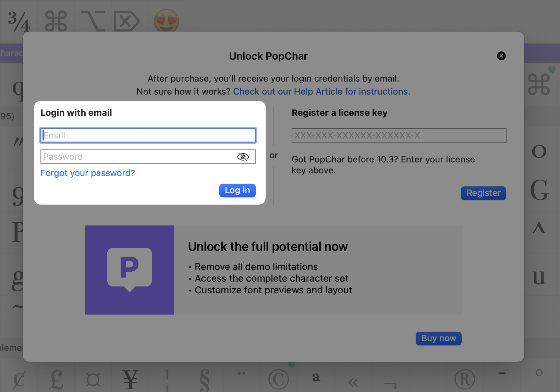Screen dimensions: 560x392
Task: Open Forgot your password link
Action: pos(88,173)
